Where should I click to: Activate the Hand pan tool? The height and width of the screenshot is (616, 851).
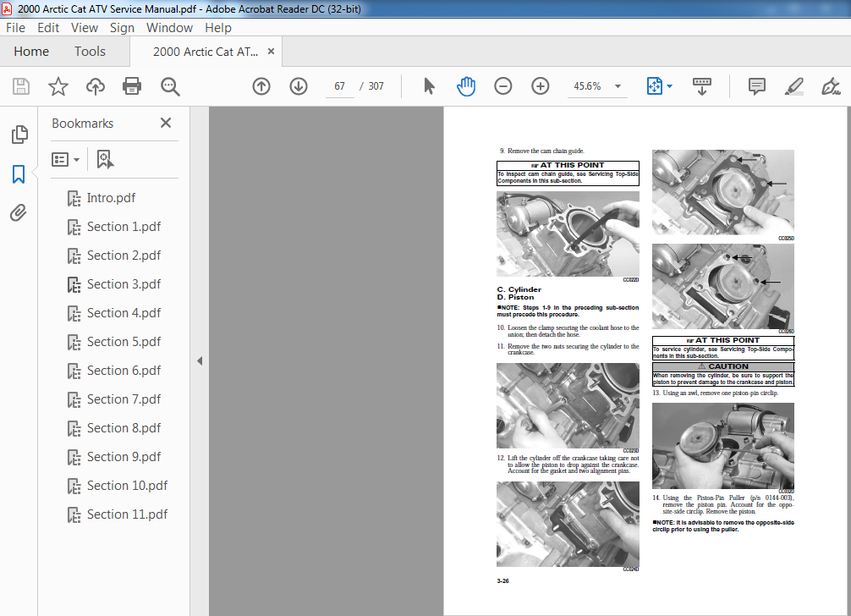pos(465,86)
